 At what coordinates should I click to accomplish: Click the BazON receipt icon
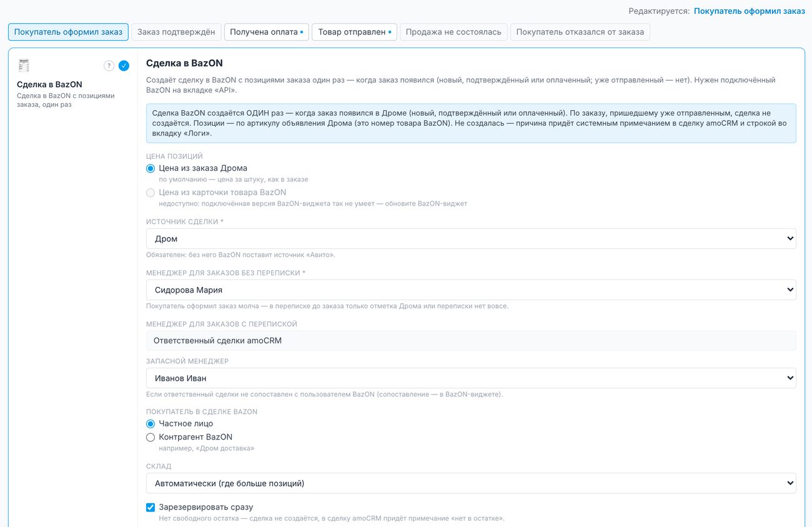tap(24, 65)
